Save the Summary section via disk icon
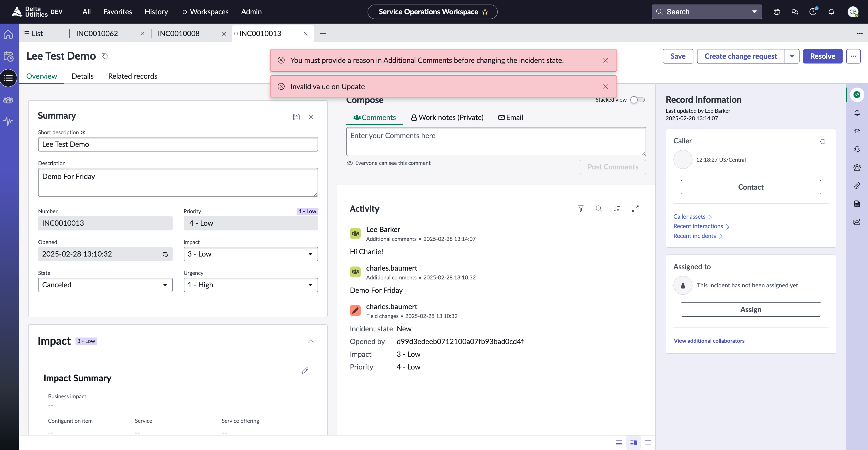The image size is (868, 450). [296, 117]
